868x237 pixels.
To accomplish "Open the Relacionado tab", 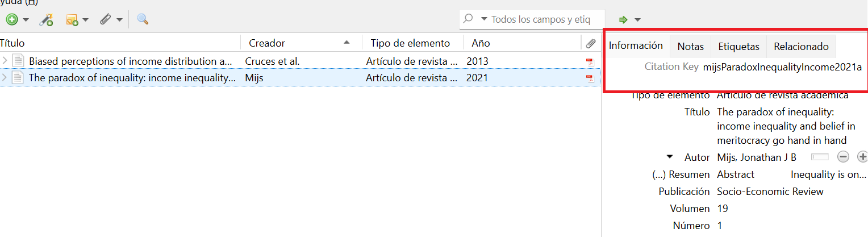I will [801, 47].
